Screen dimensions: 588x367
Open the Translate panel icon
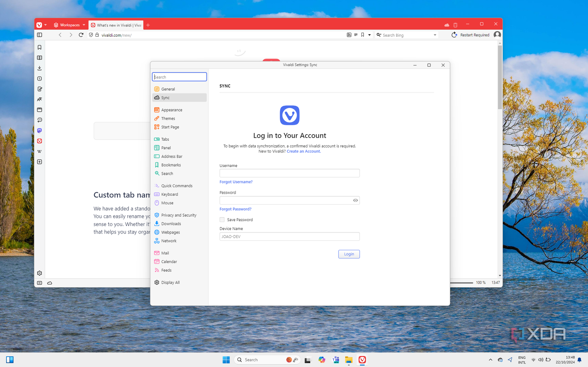click(40, 99)
